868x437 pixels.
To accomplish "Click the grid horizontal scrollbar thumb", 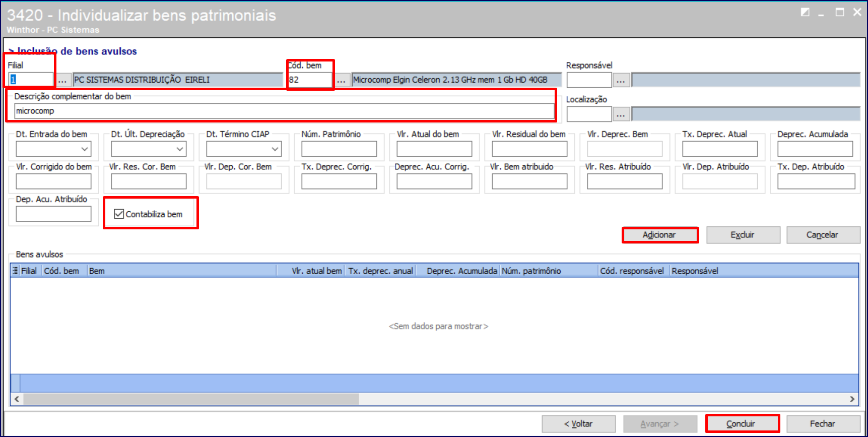I will click(191, 399).
